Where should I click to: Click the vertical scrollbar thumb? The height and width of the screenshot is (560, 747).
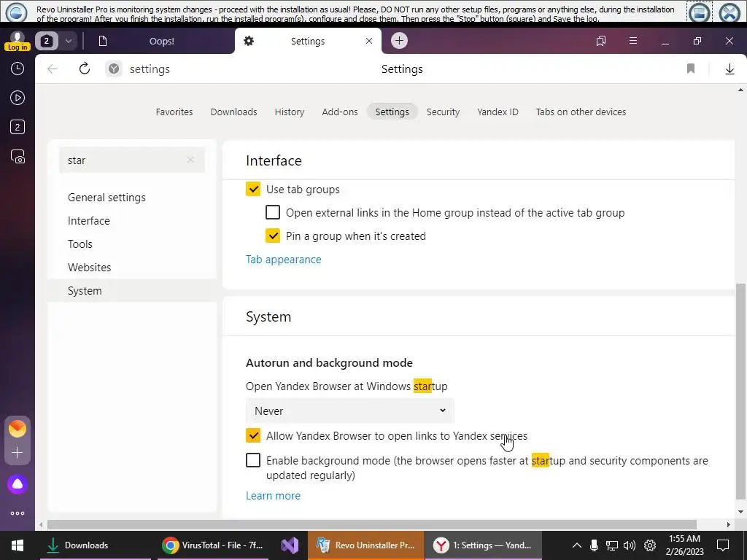740,392
